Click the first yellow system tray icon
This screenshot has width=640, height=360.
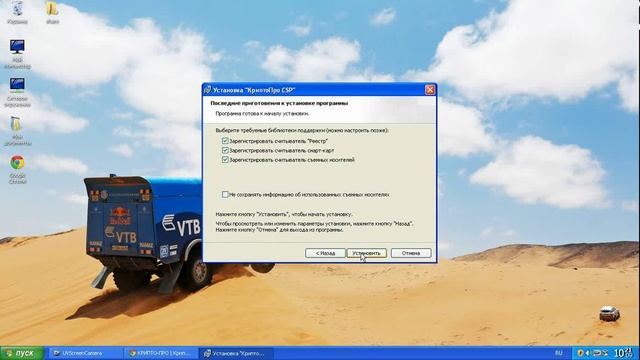pyautogui.click(x=580, y=353)
